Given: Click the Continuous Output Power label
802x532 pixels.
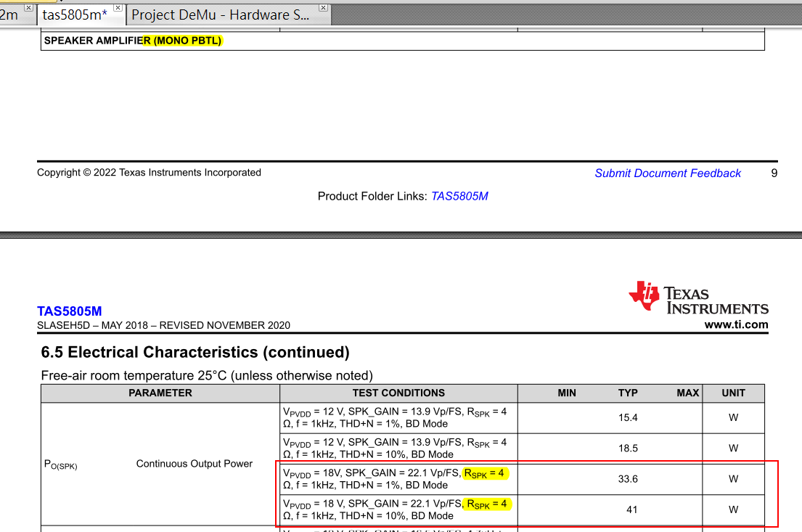Looking at the screenshot, I should (x=195, y=464).
